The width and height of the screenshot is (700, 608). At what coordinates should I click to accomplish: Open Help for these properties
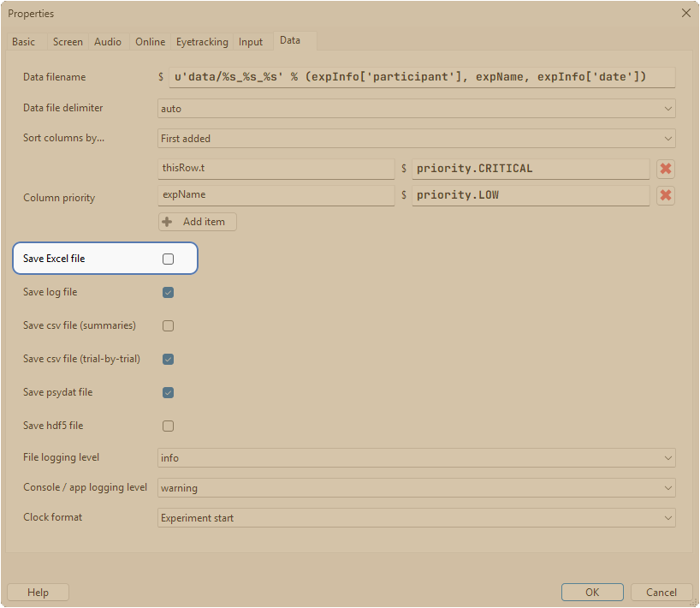point(38,593)
